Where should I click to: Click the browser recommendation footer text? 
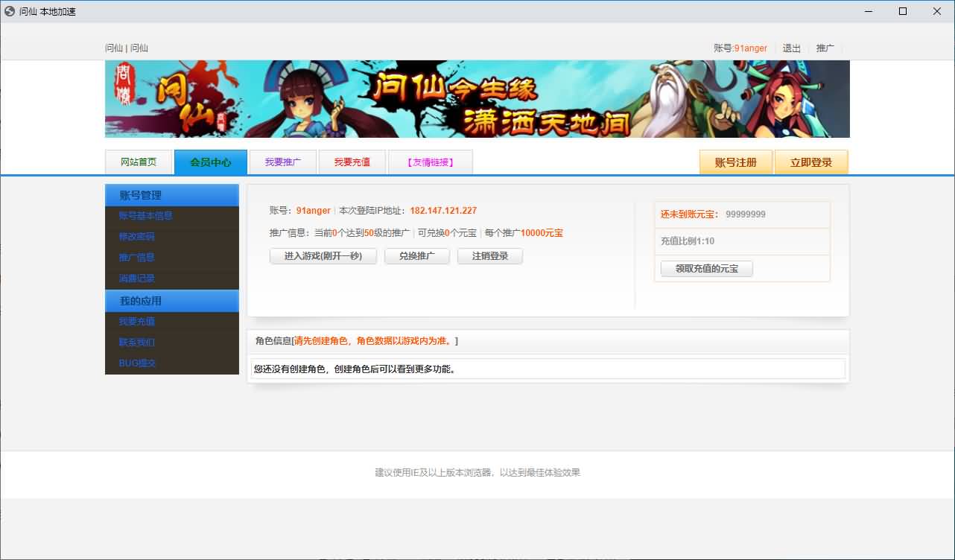477,472
